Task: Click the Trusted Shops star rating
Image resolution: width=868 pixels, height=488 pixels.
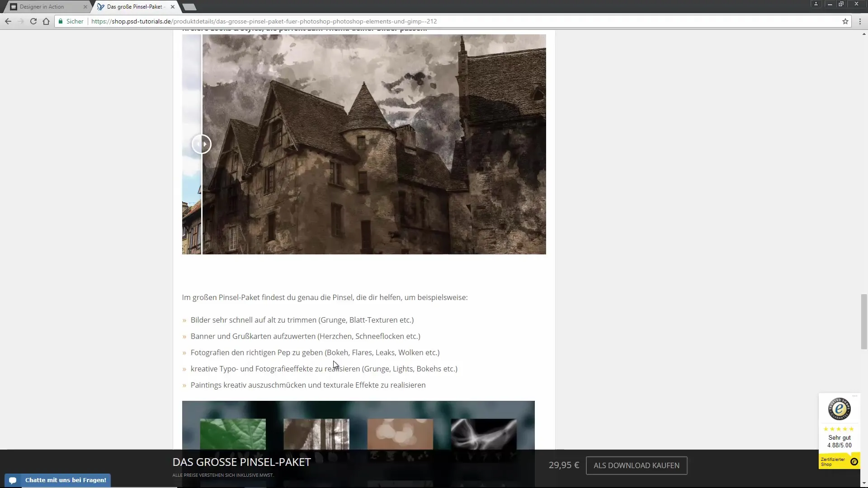Action: [839, 429]
